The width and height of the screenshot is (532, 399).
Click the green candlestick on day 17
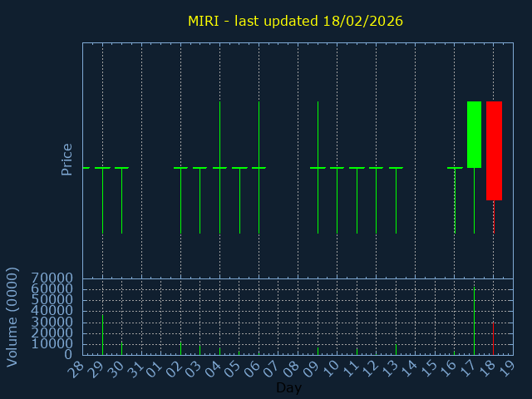(x=474, y=135)
